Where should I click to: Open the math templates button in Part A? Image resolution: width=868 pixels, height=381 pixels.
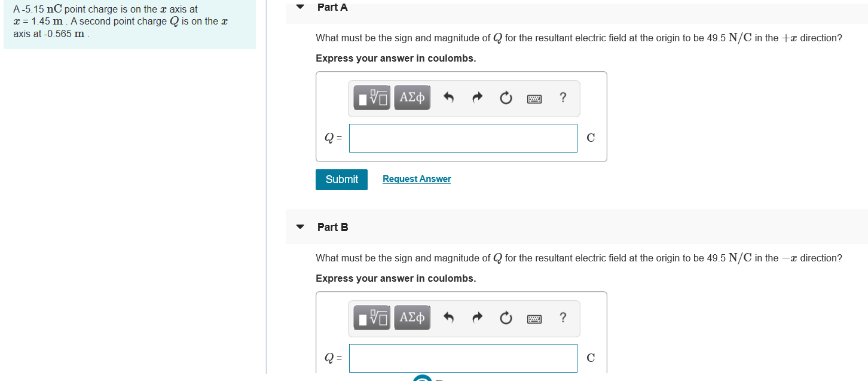pos(372,97)
